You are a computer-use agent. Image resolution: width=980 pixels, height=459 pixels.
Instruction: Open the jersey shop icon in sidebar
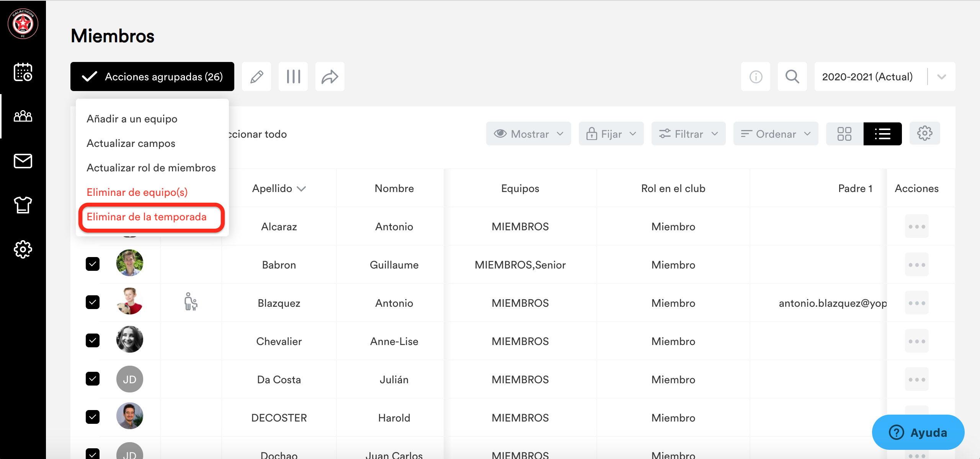23,205
